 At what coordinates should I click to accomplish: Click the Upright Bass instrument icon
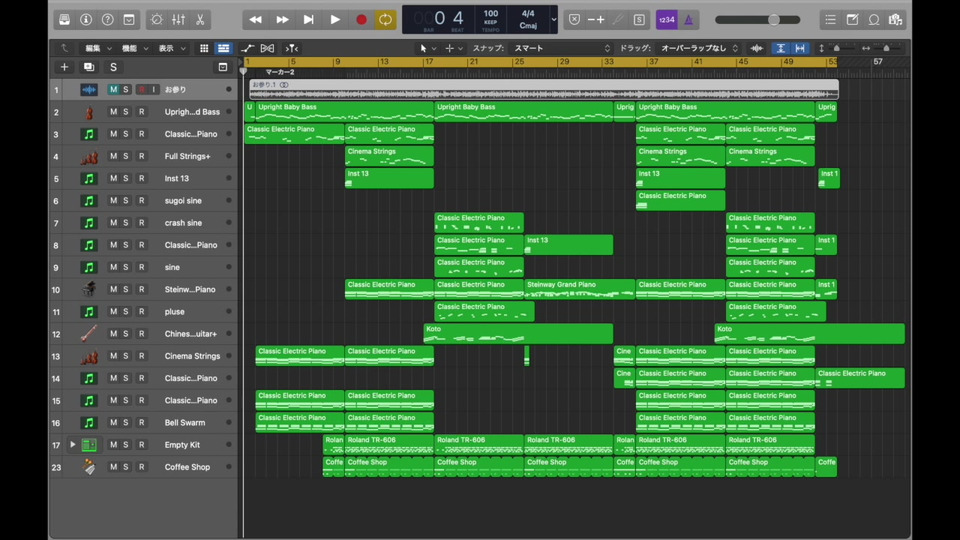click(89, 112)
